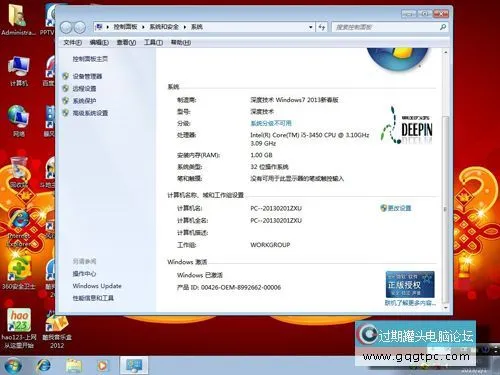Open Windows Media Player on taskbar
This screenshot has height=375, width=500.
point(102,366)
